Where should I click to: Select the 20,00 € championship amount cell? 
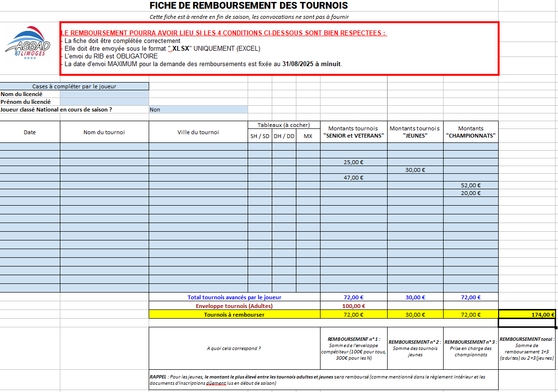[471, 193]
